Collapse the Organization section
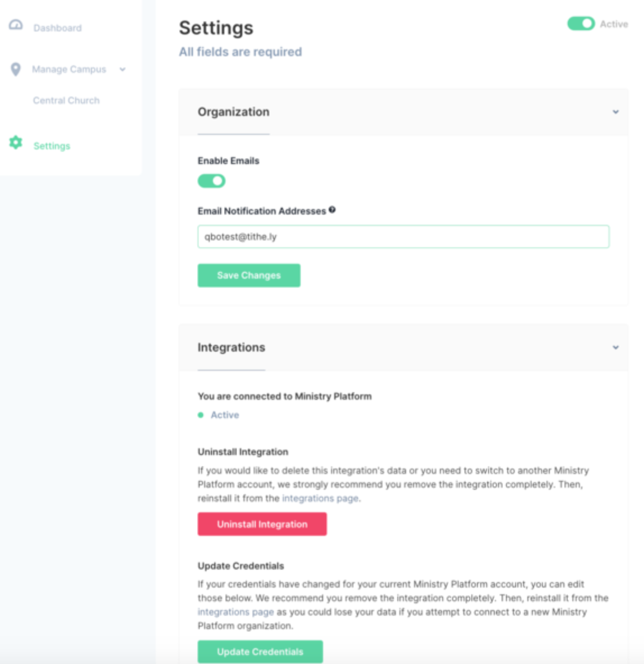 (616, 112)
